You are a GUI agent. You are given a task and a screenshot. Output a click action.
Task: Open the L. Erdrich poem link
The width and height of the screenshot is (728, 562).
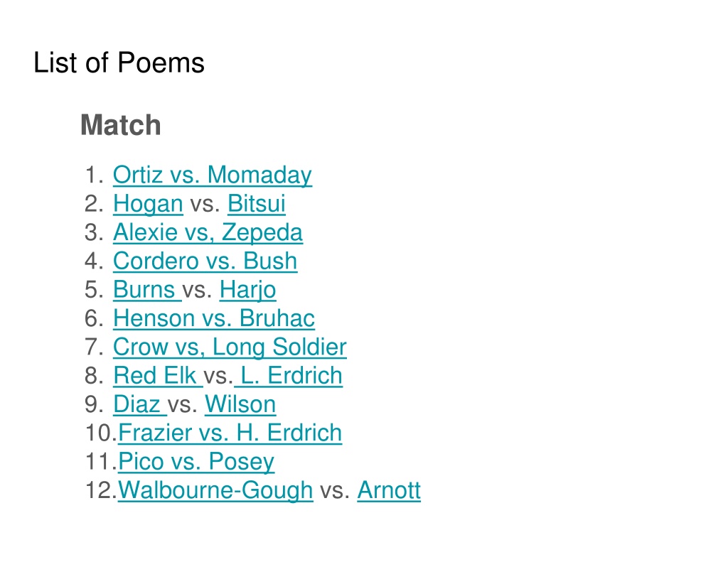[289, 376]
